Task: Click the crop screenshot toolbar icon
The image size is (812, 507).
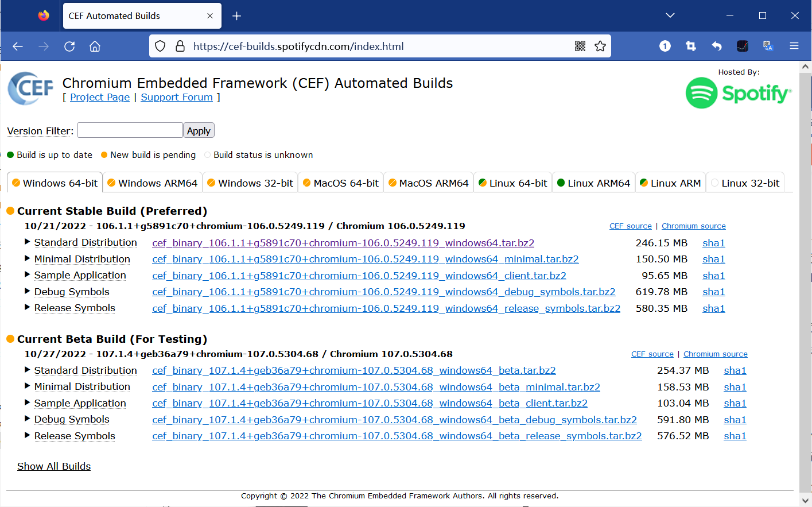Action: click(691, 46)
